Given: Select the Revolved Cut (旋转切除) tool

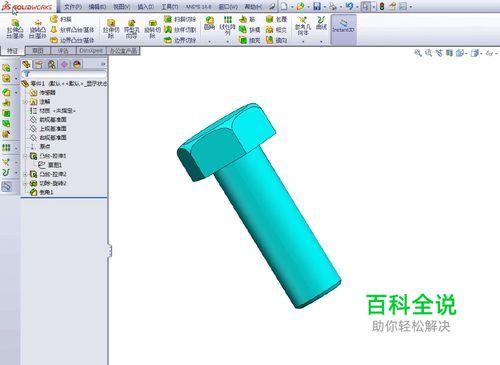Looking at the screenshot, I should (x=152, y=29).
